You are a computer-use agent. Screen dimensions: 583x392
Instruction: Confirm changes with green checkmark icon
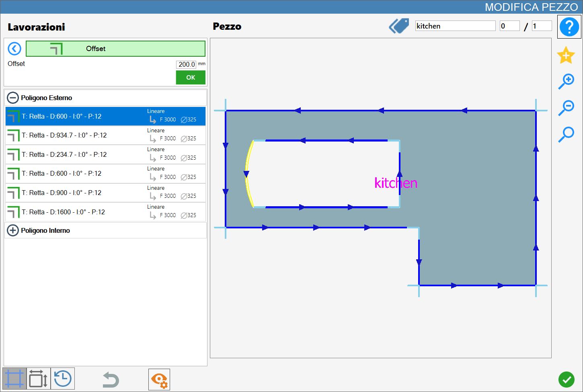pos(566,379)
